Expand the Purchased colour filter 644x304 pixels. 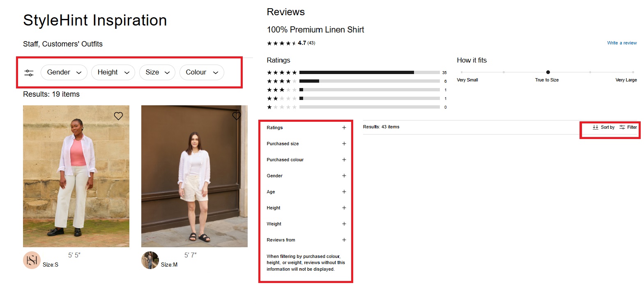click(x=344, y=160)
